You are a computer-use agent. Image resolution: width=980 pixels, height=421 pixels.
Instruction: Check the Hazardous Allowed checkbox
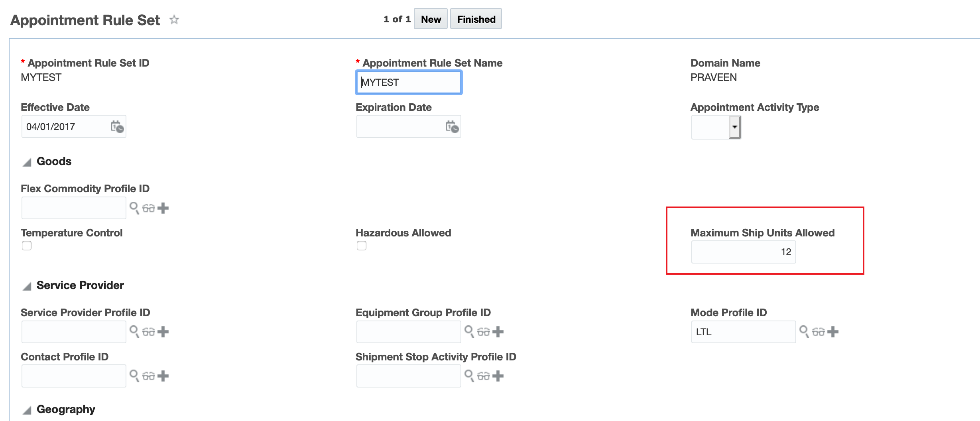362,246
